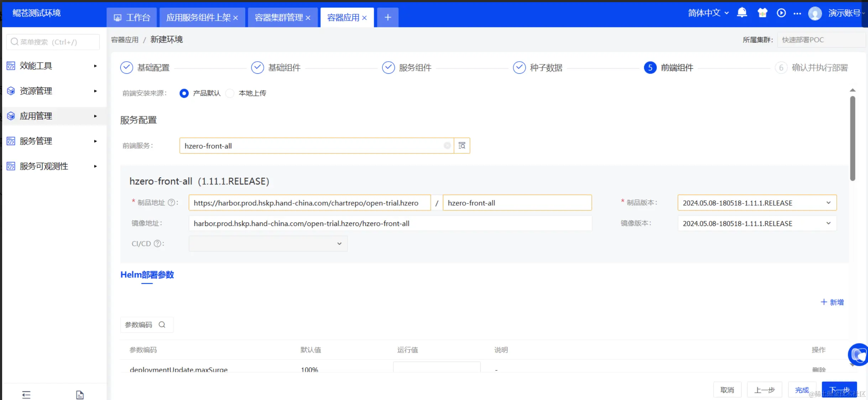The width and height of the screenshot is (868, 400).
Task: Clear the hzero-front-all 前端服务 field
Action: (x=447, y=146)
